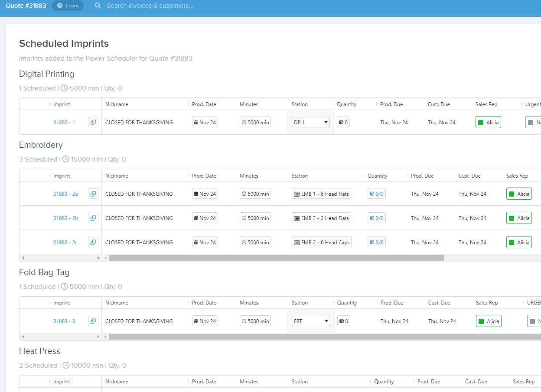This screenshot has width=541, height=392.
Task: Edit the 5000 min field for imprint 31883 - 2a
Action: pos(255,194)
